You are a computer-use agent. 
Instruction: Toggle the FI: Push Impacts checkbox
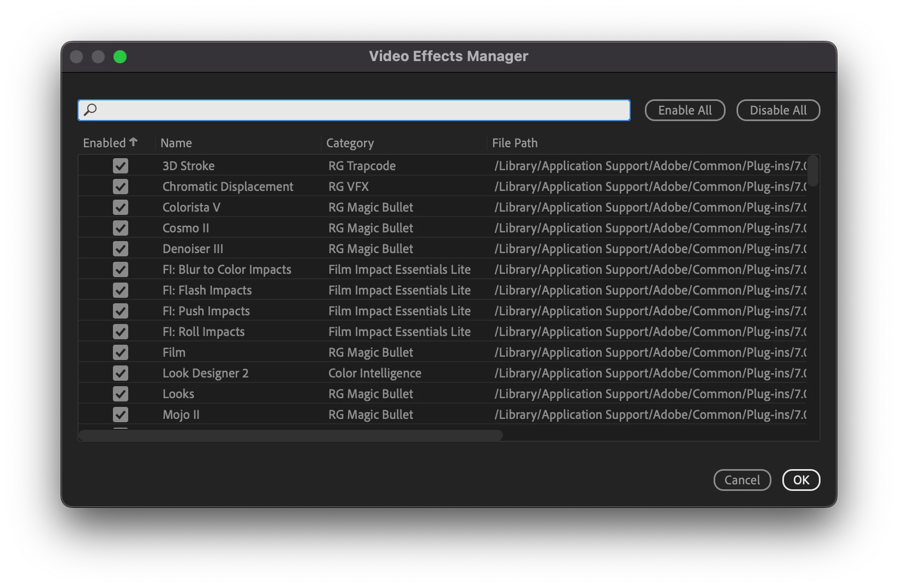click(x=121, y=311)
